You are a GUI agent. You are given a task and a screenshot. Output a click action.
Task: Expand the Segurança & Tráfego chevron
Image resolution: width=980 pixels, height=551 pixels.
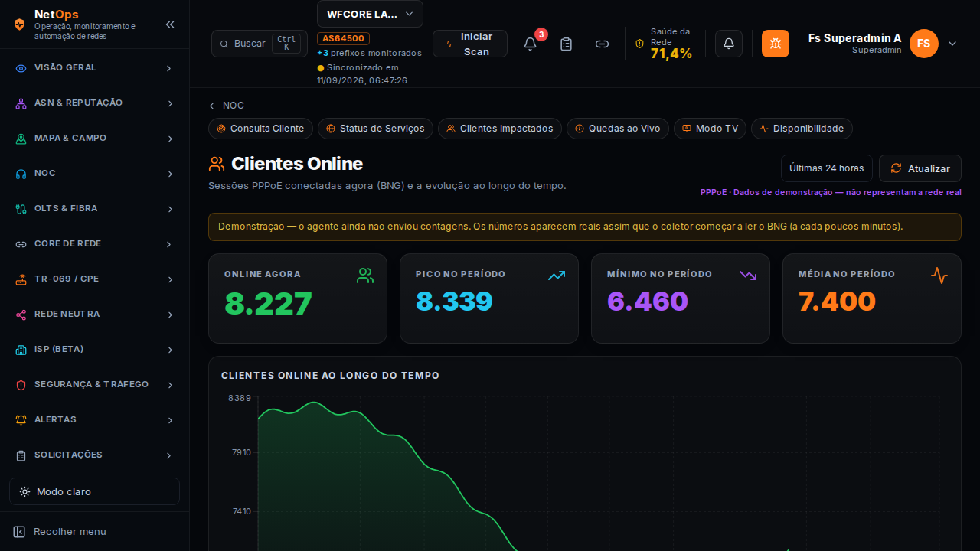(169, 385)
